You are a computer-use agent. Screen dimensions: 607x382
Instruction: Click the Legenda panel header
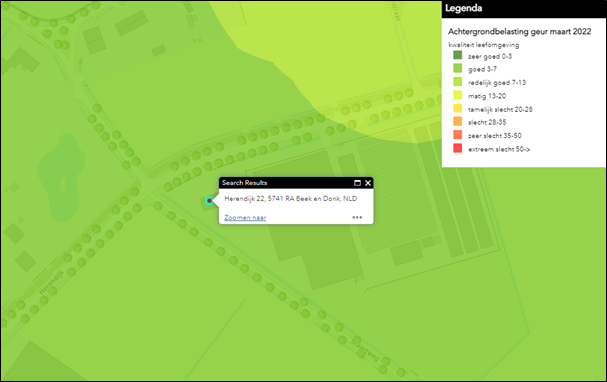tap(524, 9)
